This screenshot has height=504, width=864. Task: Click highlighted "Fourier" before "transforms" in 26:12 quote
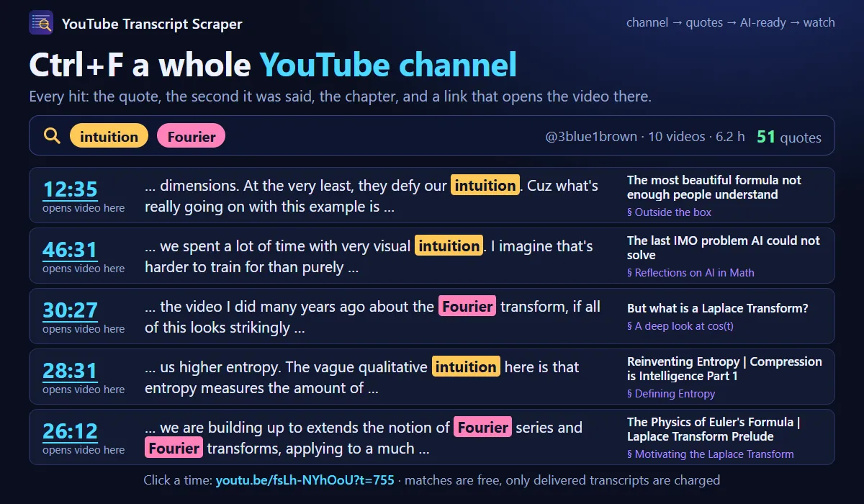tap(174, 449)
